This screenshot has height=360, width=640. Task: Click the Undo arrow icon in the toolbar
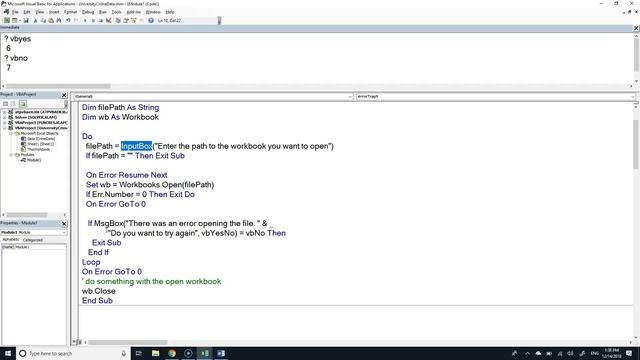coord(68,20)
